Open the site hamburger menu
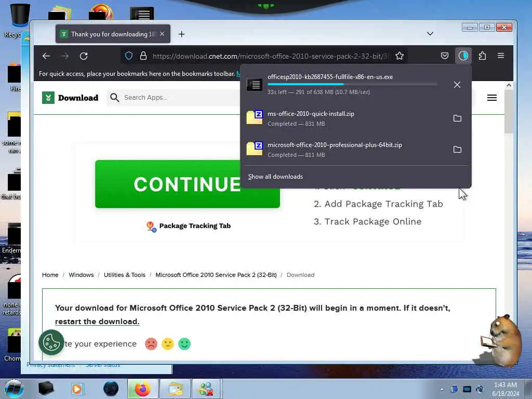This screenshot has height=399, width=532. tap(491, 98)
